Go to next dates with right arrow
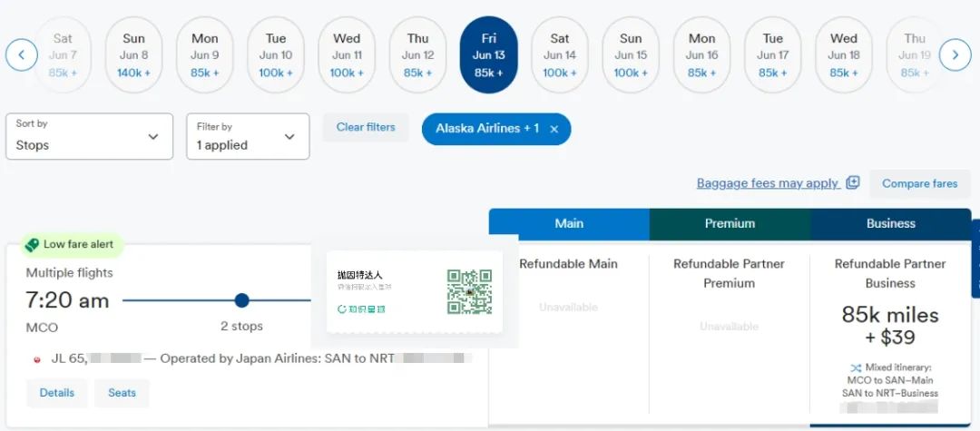This screenshot has height=431, width=980. coord(955,55)
